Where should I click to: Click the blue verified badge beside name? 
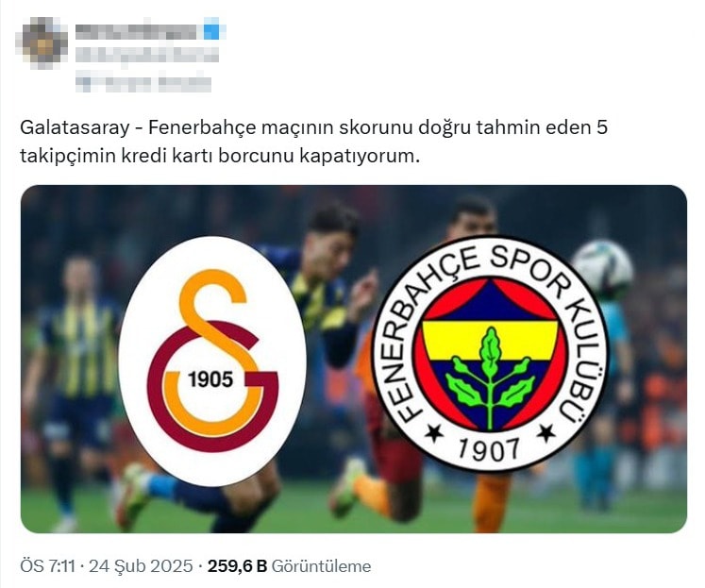(211, 29)
